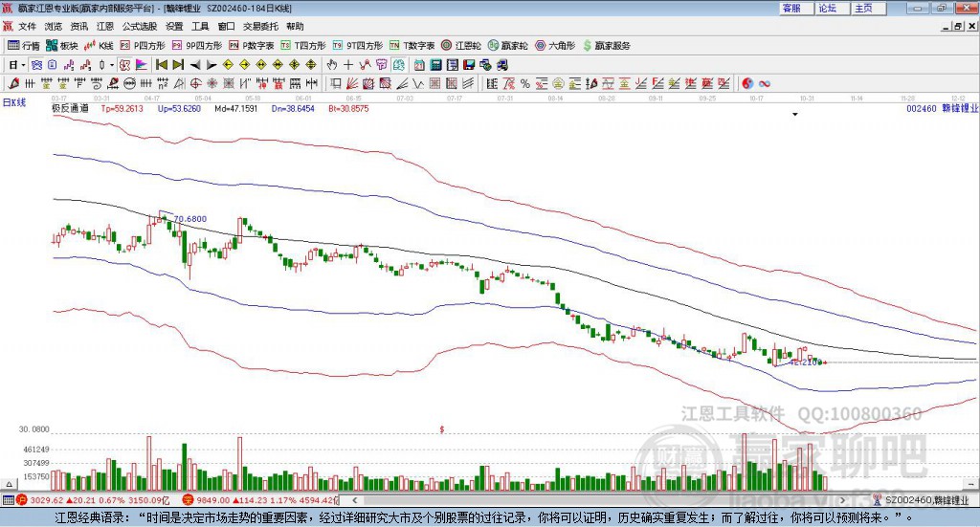The width and height of the screenshot is (980, 527).
Task: Open the T数字表 time number table
Action: click(x=412, y=46)
